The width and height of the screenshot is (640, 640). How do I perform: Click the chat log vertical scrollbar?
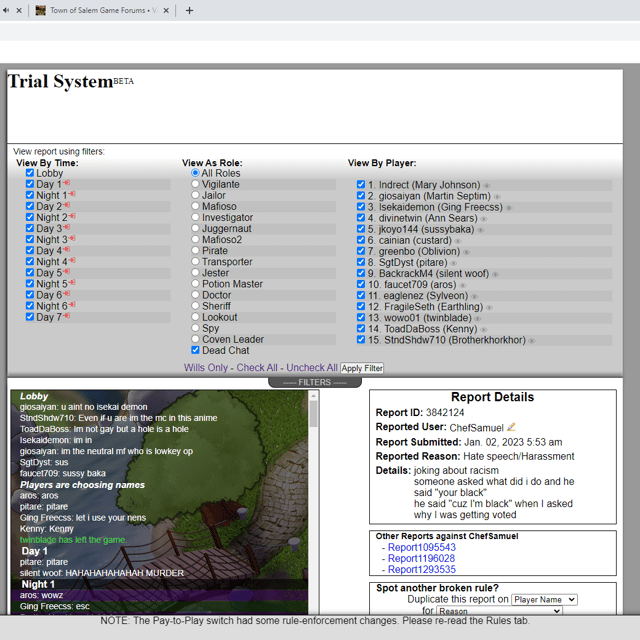[x=314, y=500]
